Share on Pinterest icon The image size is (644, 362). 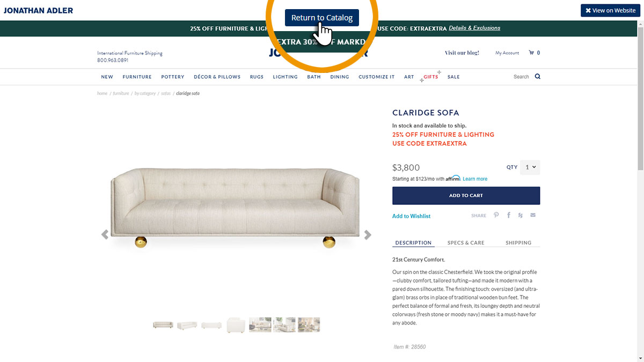[496, 215]
